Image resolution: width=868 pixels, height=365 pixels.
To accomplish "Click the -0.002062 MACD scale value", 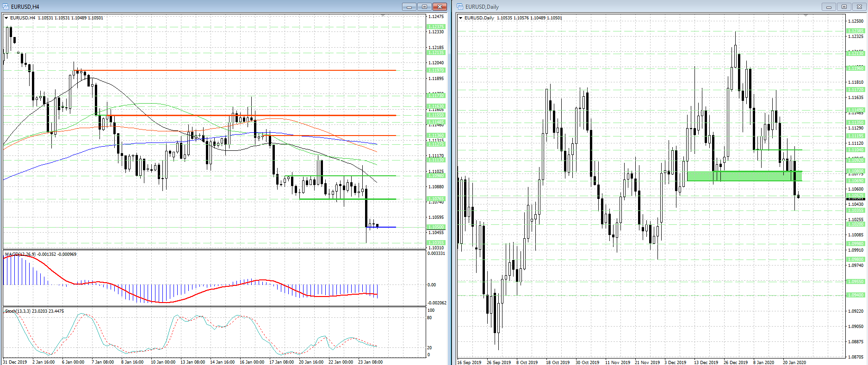I will (437, 303).
